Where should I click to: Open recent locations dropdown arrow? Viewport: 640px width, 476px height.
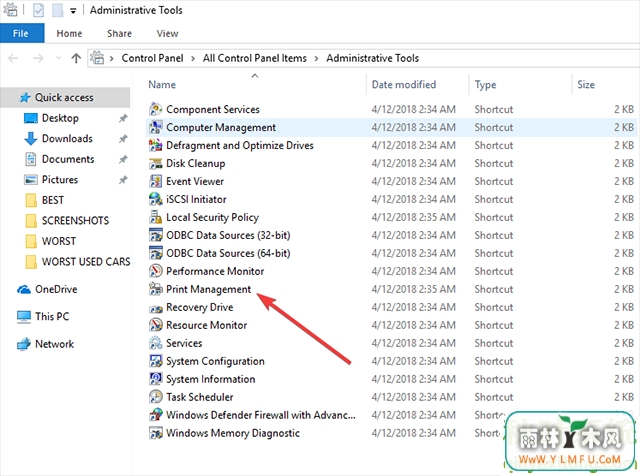[x=59, y=58]
